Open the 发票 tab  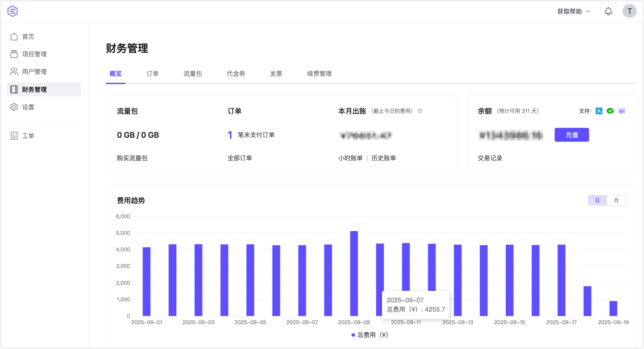coord(276,74)
